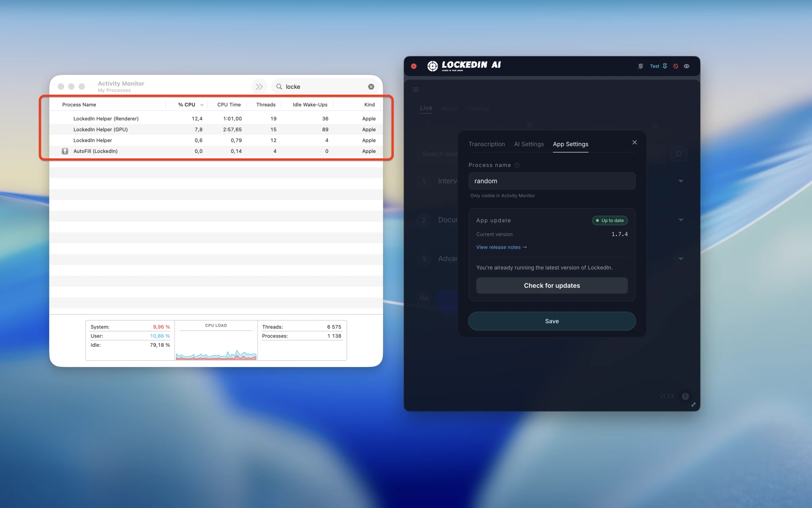The image size is (812, 508).
Task: Click the Process name input containing random
Action: coord(552,181)
